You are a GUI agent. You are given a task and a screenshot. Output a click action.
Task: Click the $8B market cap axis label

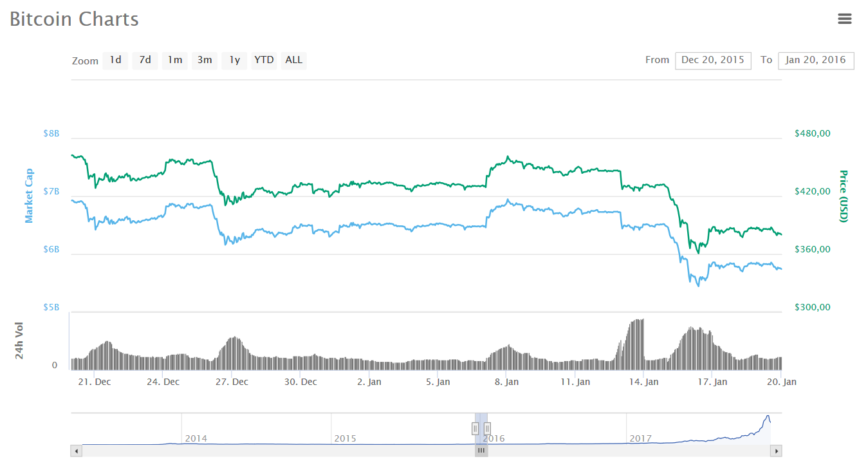coord(51,133)
